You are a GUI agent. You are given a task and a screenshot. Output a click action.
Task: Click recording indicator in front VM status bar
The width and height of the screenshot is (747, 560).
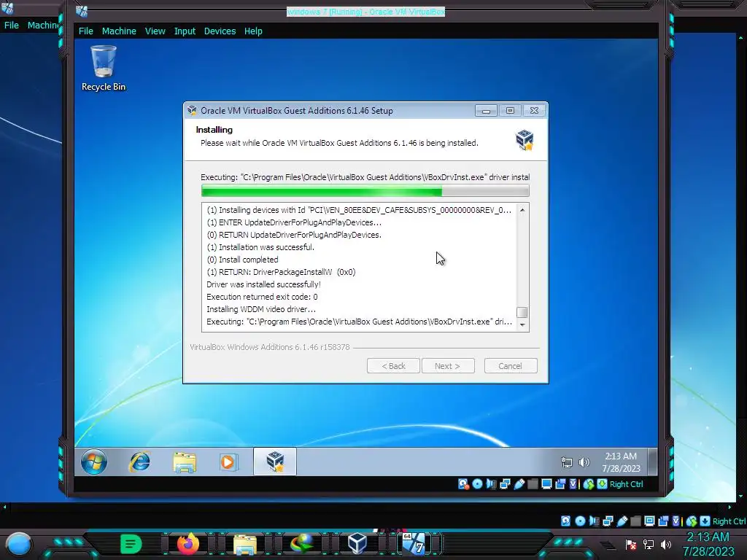[x=560, y=484]
